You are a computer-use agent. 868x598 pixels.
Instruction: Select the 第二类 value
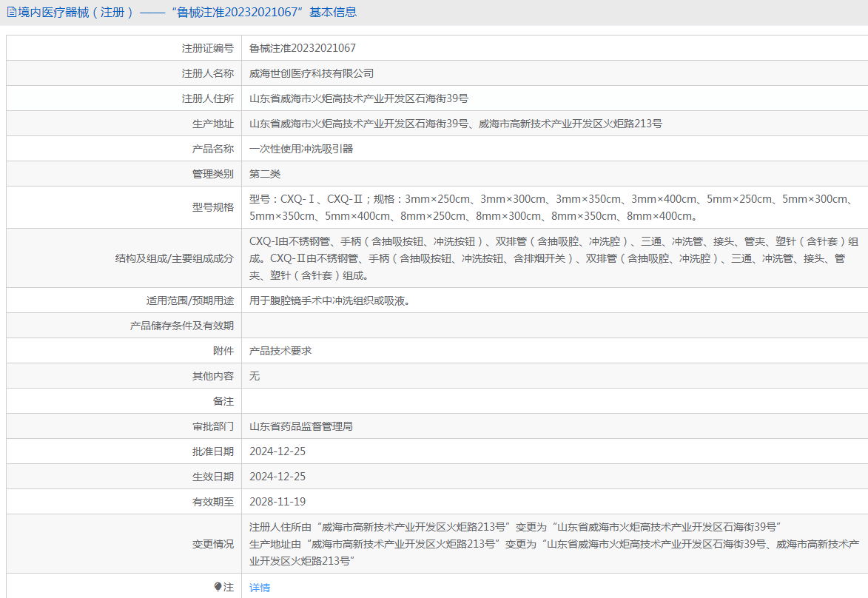tap(265, 175)
